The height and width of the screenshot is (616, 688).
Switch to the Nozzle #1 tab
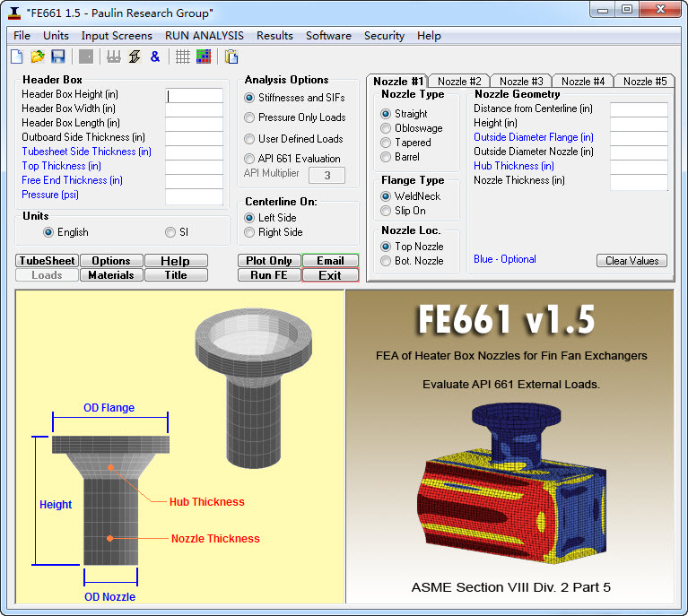click(x=398, y=82)
